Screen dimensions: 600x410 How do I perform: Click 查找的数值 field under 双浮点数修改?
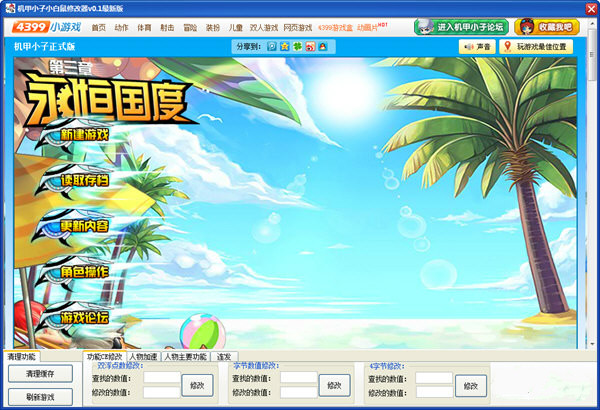point(160,378)
